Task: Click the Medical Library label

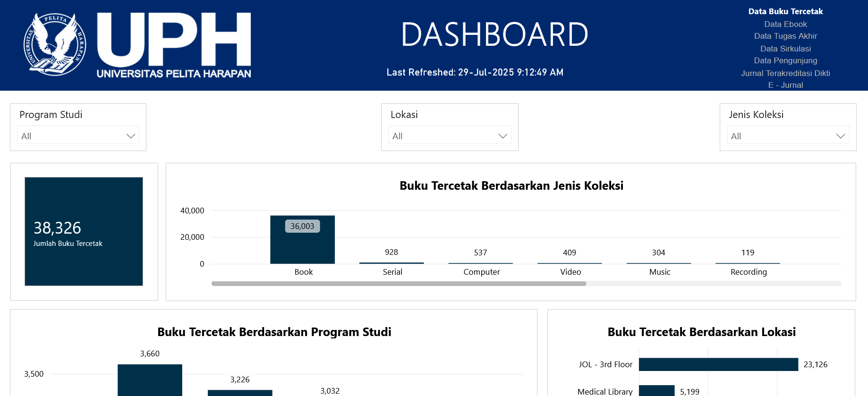Action: pos(605,392)
